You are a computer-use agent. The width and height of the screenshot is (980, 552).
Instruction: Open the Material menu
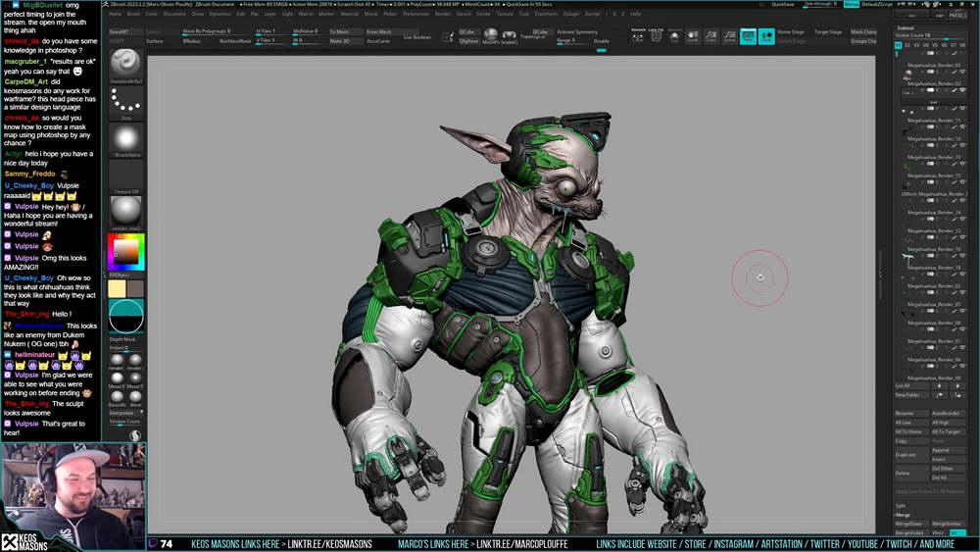pos(350,14)
